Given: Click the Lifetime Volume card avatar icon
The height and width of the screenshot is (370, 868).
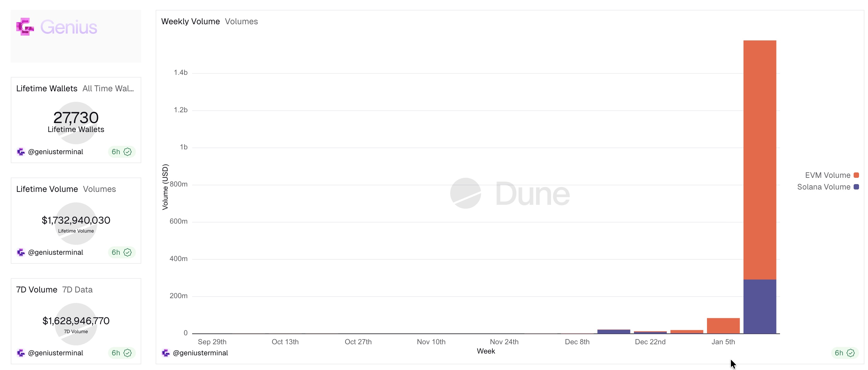Looking at the screenshot, I should (21, 252).
